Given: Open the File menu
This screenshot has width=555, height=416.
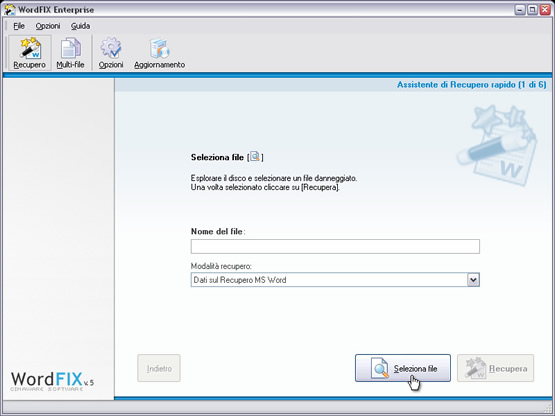Looking at the screenshot, I should click(19, 26).
